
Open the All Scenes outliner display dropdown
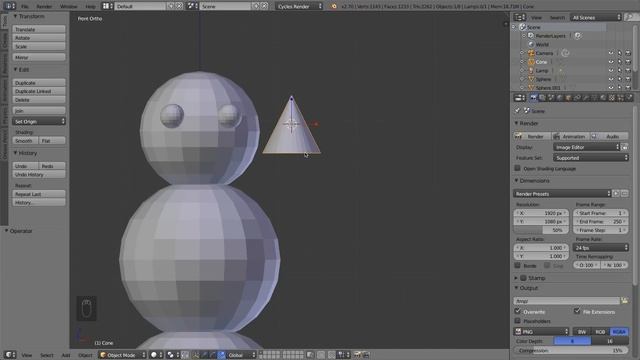[x=596, y=17]
